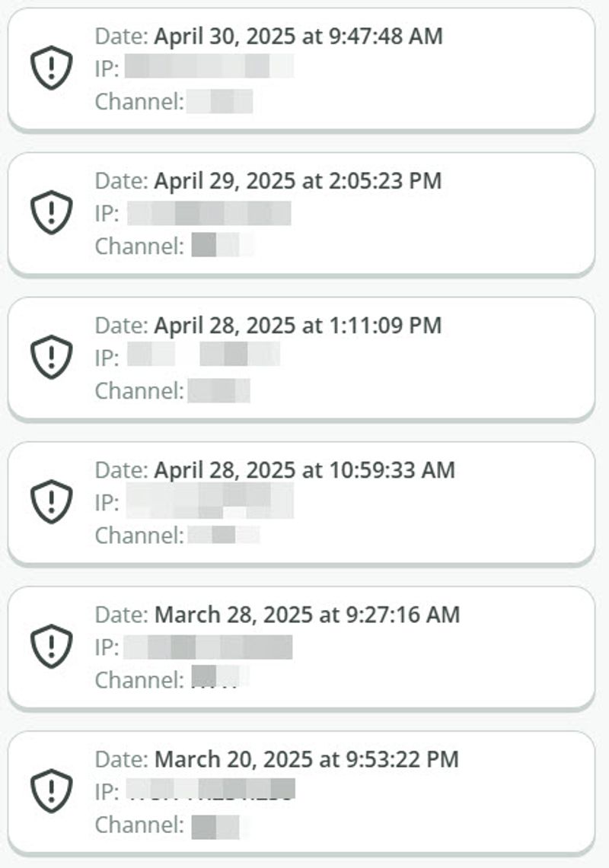Click the blurred IP value in April 30 entry
This screenshot has height=868, width=609.
click(209, 66)
